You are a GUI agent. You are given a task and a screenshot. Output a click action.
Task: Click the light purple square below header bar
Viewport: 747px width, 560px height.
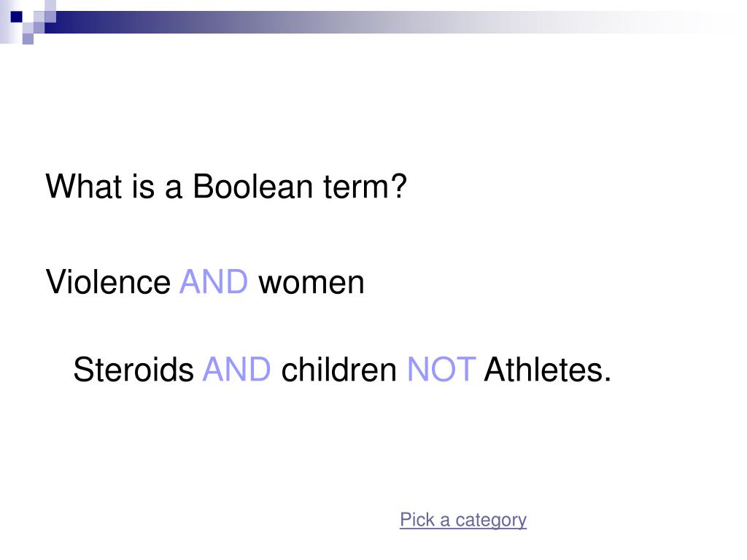click(28, 39)
